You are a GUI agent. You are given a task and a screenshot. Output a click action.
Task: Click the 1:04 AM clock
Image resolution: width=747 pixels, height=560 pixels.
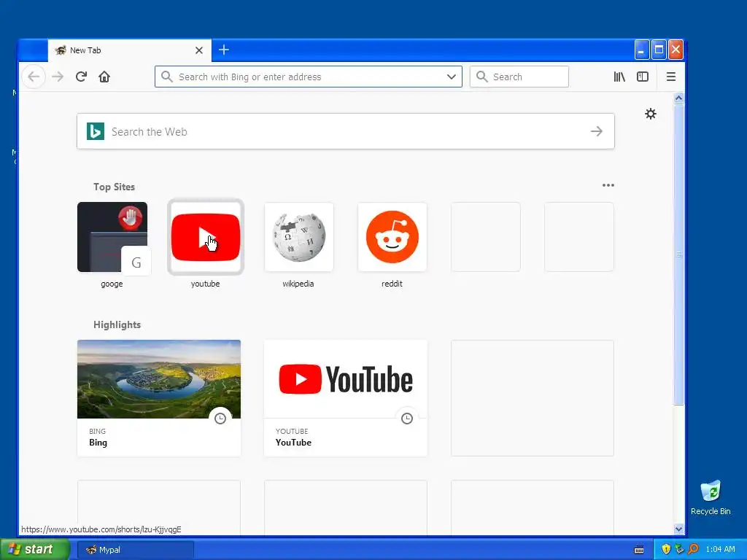720,549
